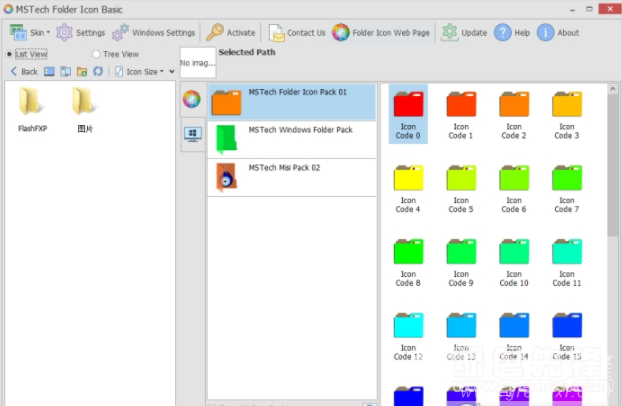Choose the lime Icon Code 5 folder
The height and width of the screenshot is (406, 622).
coord(461,189)
